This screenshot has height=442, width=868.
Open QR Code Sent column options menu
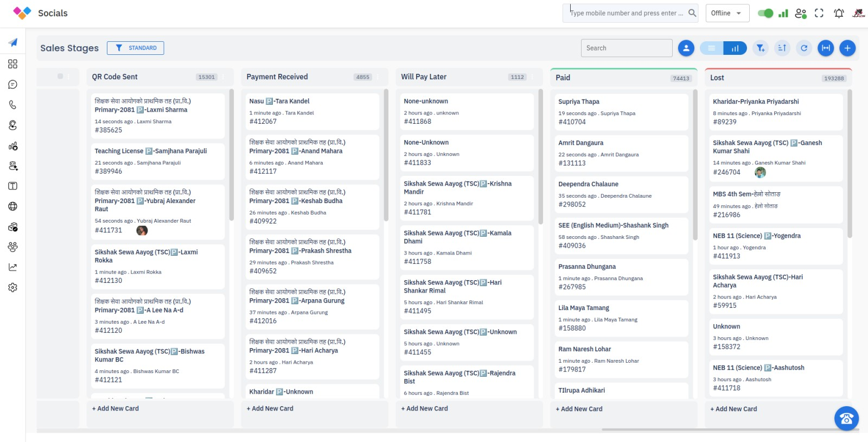click(223, 77)
